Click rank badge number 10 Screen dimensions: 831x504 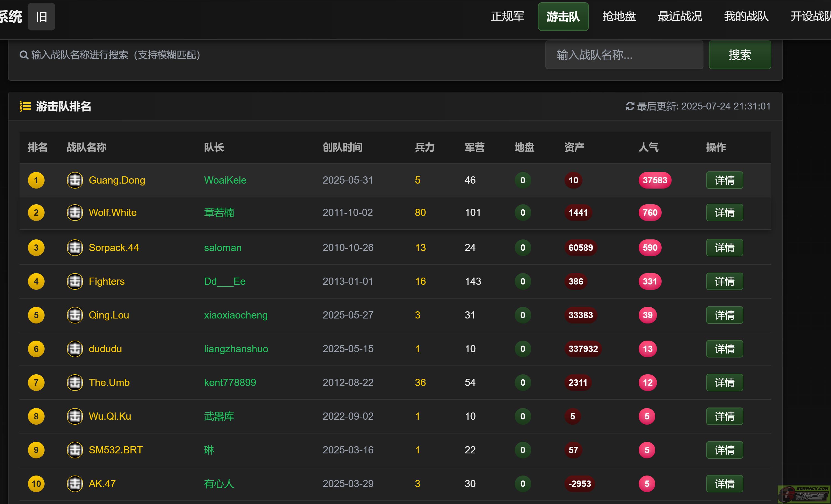pyautogui.click(x=36, y=484)
